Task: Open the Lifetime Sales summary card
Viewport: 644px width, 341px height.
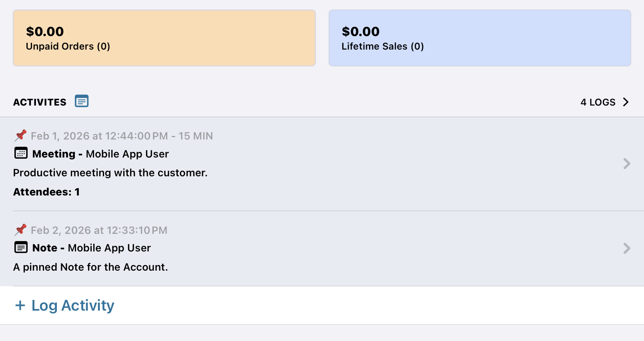Action: (x=479, y=38)
